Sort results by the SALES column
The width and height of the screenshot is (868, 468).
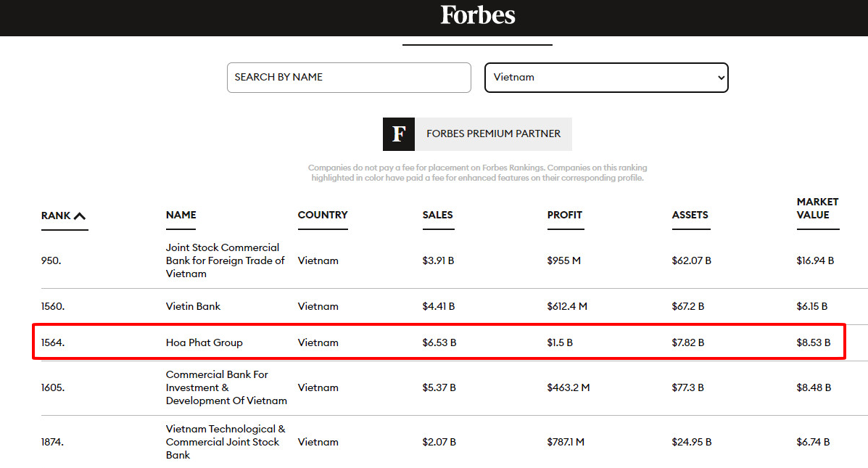(438, 215)
